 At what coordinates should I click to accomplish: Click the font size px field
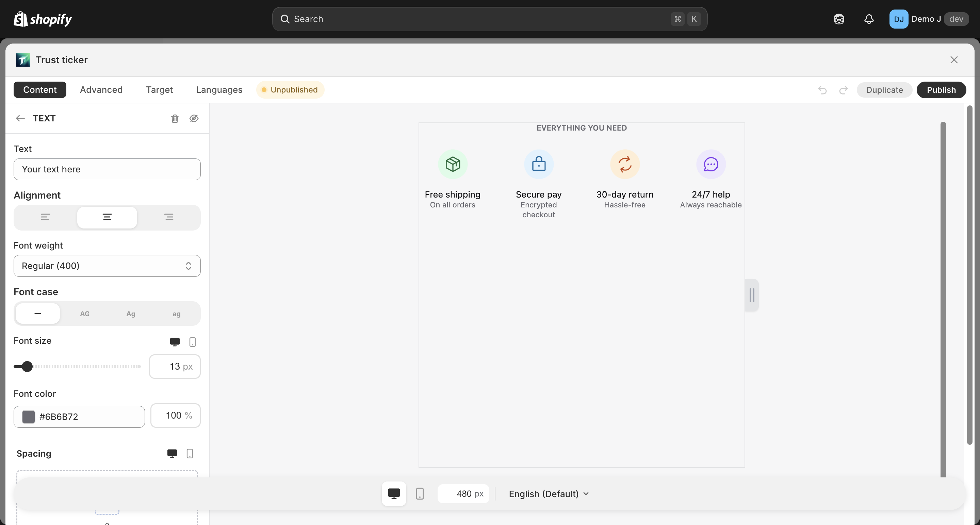click(175, 367)
